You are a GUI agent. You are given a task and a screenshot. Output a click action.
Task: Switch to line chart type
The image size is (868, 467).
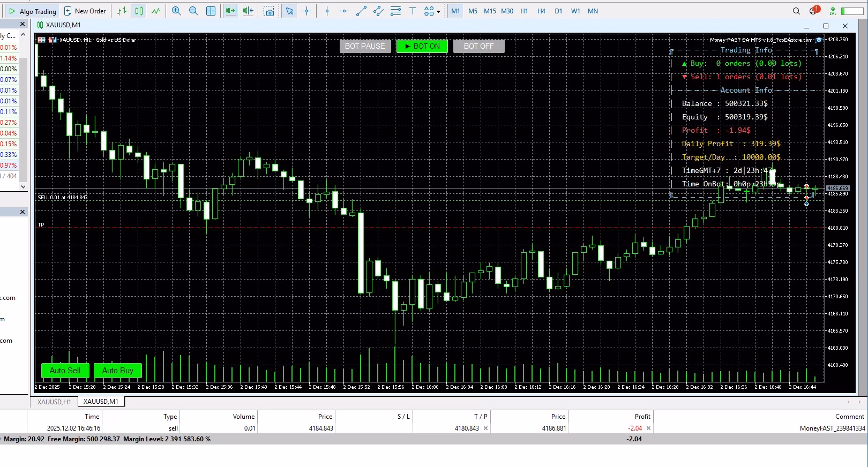[156, 11]
